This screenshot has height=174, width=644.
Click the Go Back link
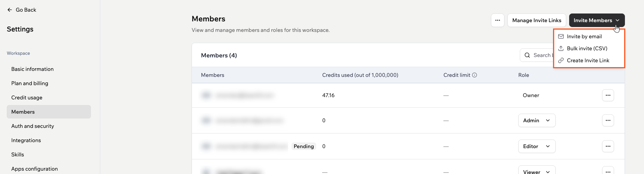click(22, 10)
